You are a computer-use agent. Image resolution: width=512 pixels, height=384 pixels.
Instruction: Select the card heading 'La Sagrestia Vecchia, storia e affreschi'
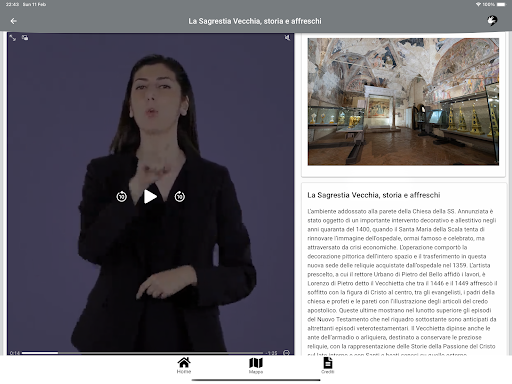pyautogui.click(x=374, y=195)
